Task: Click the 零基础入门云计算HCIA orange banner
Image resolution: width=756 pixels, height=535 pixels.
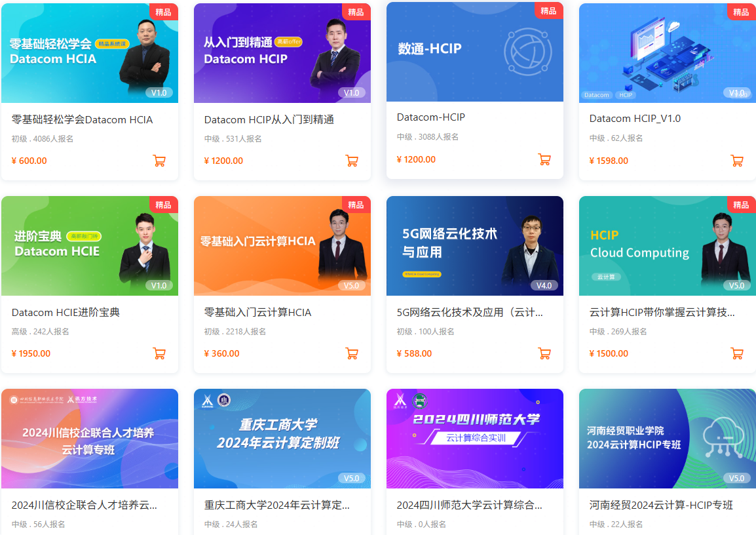Action: coord(282,246)
